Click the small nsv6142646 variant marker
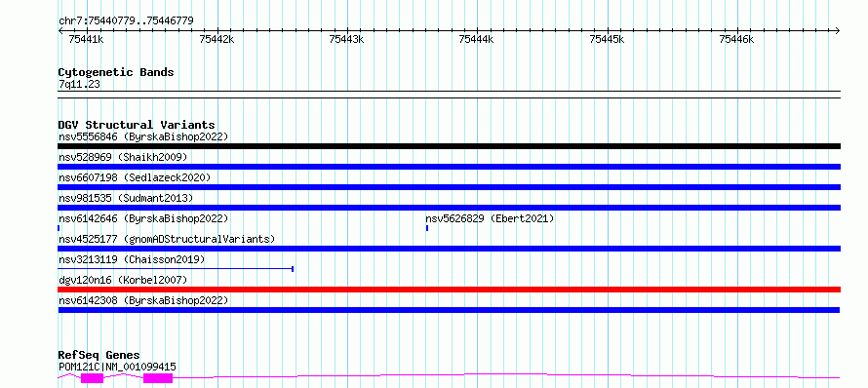This screenshot has width=868, height=388. coord(59,228)
